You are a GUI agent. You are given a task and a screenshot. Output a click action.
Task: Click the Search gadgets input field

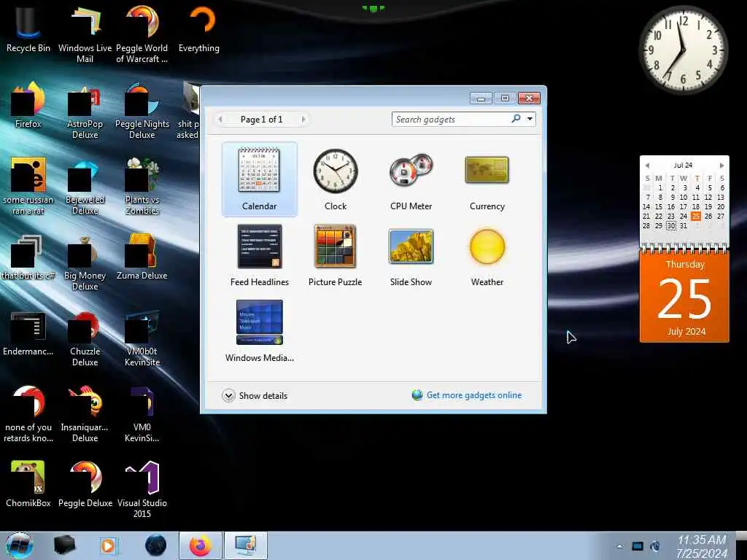[x=450, y=120]
